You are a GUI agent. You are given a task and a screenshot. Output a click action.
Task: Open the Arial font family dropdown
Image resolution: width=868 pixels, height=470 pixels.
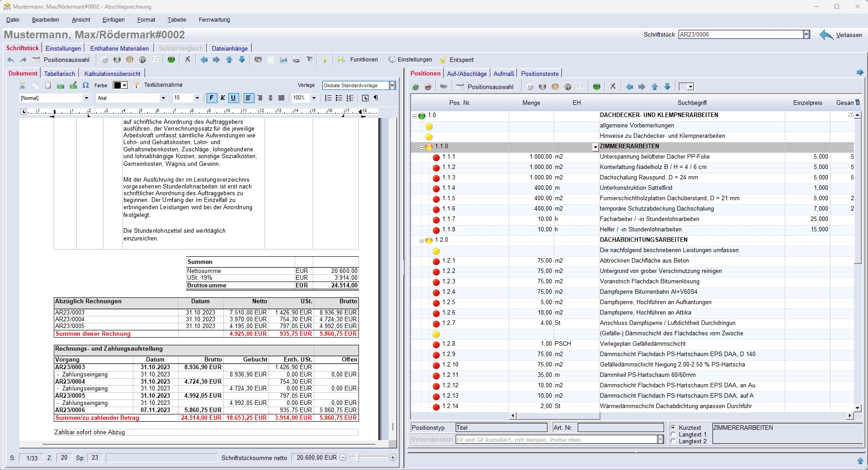point(163,98)
